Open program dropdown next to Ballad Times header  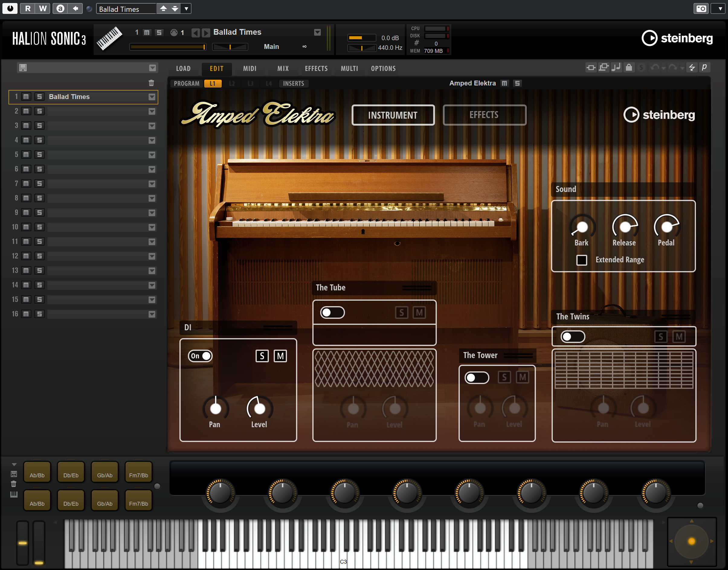click(317, 32)
